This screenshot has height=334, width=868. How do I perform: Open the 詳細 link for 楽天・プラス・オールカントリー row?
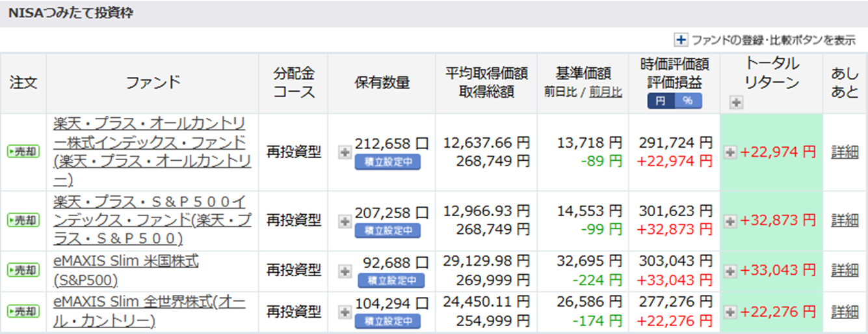click(845, 152)
